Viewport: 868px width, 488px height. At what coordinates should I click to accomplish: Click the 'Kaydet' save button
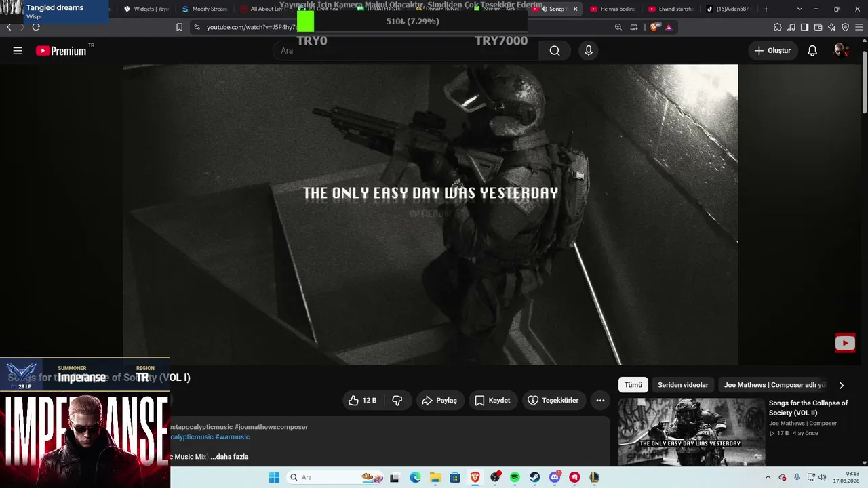pyautogui.click(x=493, y=401)
